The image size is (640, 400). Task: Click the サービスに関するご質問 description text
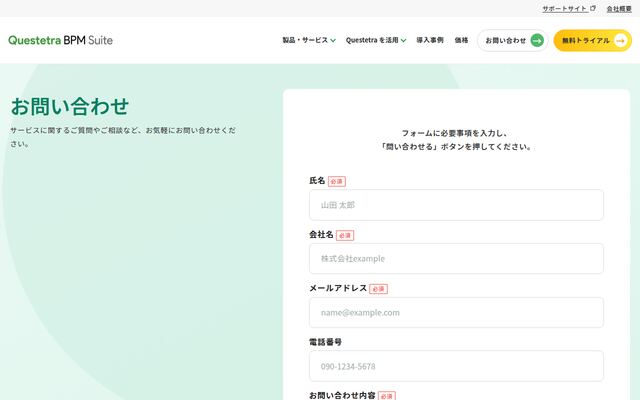coord(123,137)
